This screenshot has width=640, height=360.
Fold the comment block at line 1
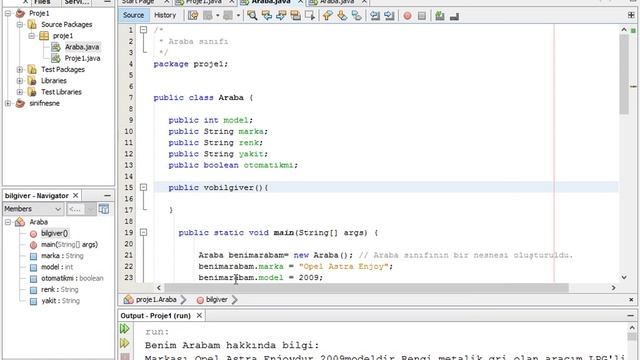(x=143, y=30)
